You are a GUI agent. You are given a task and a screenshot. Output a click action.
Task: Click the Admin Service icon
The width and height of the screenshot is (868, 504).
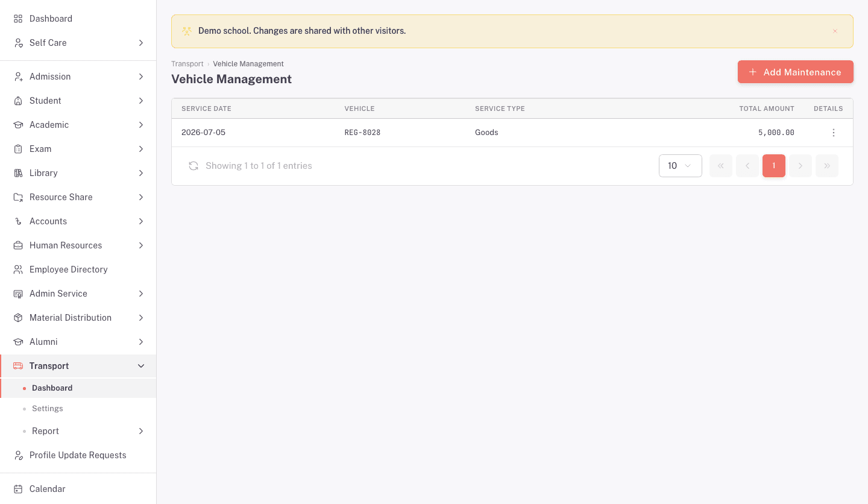click(x=18, y=294)
